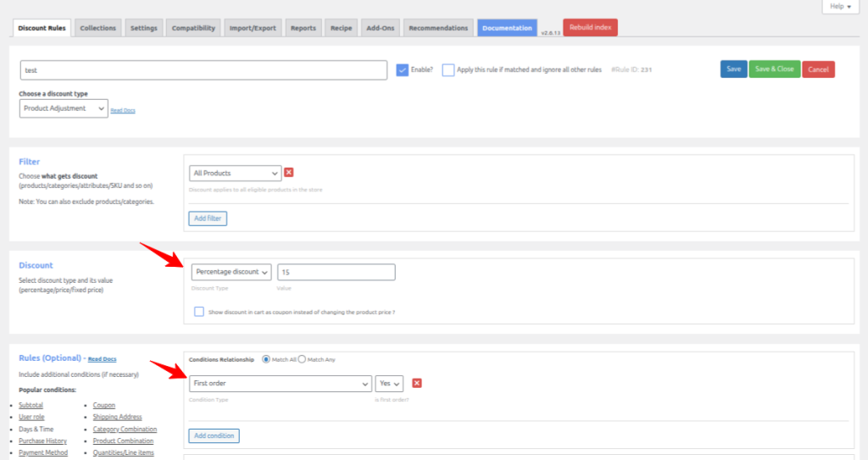The height and width of the screenshot is (460, 868).
Task: Check Apply this rule if matched option
Action: click(448, 70)
